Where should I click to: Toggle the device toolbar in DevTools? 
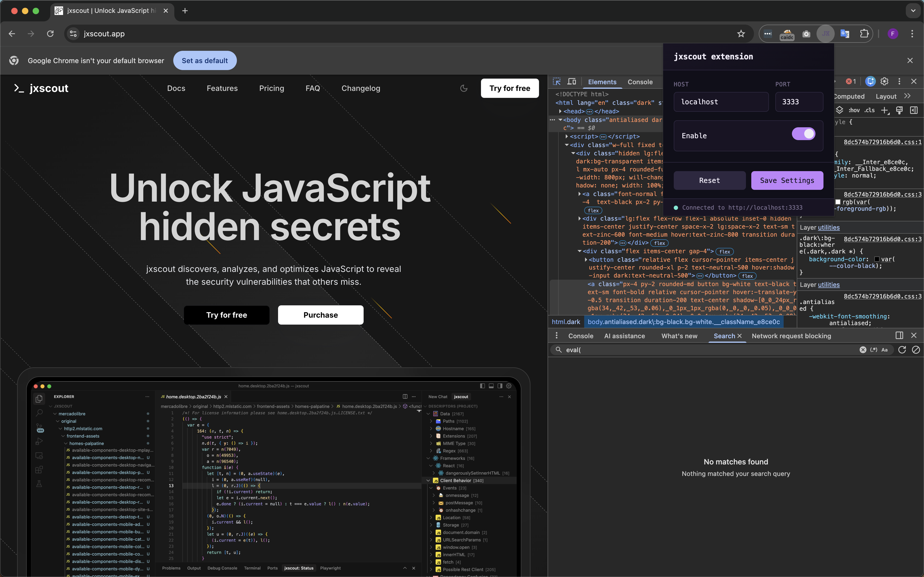pos(572,81)
